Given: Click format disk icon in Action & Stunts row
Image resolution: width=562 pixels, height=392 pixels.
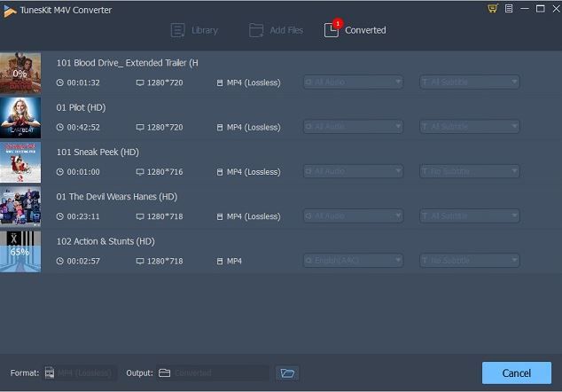Looking at the screenshot, I should pos(220,261).
